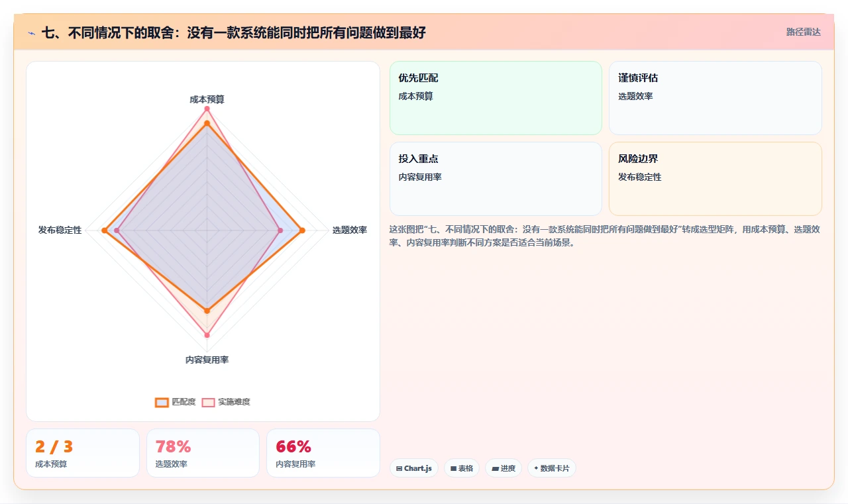Click the pink data point on 成本预算 axis
This screenshot has height=504, width=848.
click(x=207, y=109)
